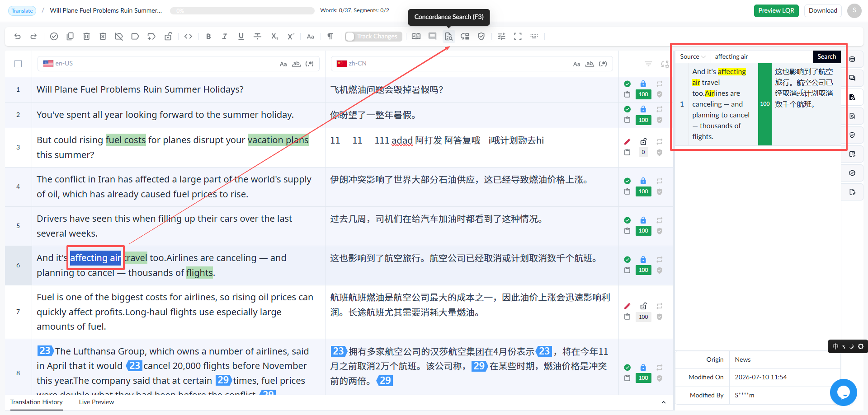Open the Source dropdown in concordance panel

pos(693,57)
